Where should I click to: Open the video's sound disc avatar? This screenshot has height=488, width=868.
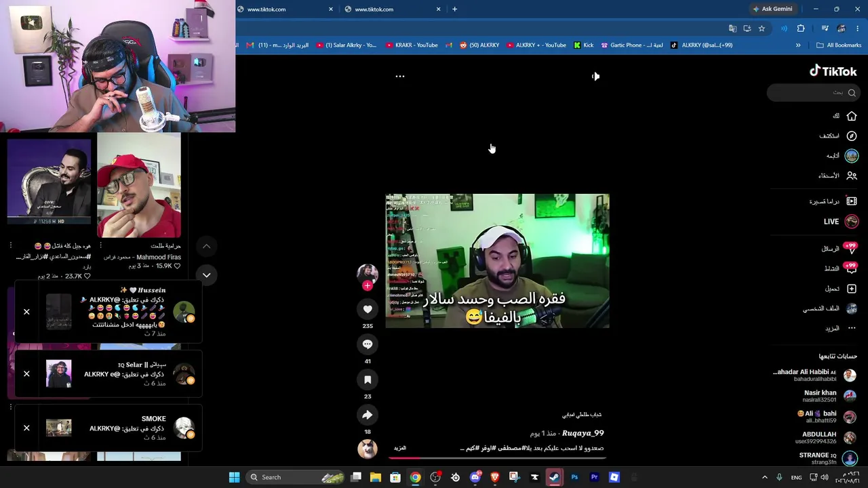pyautogui.click(x=368, y=449)
